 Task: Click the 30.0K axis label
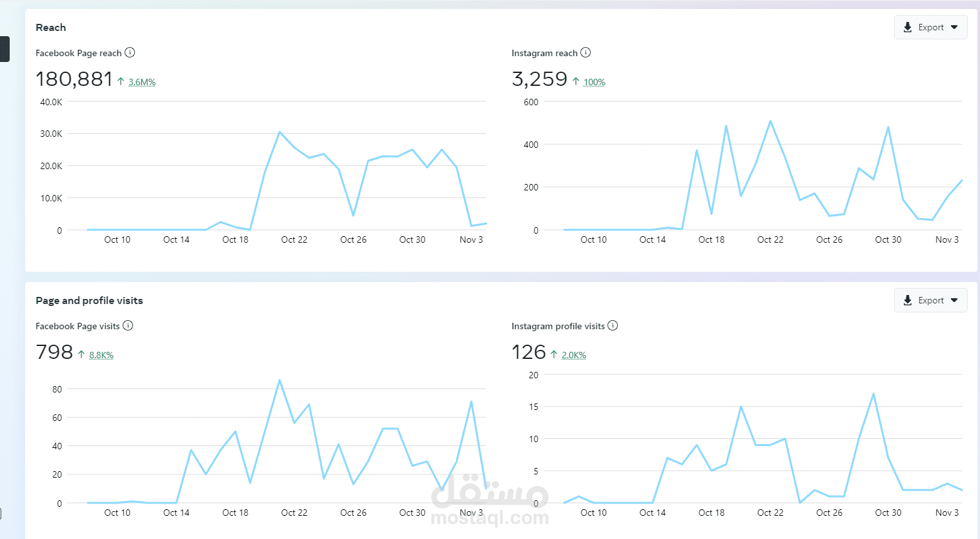click(51, 134)
